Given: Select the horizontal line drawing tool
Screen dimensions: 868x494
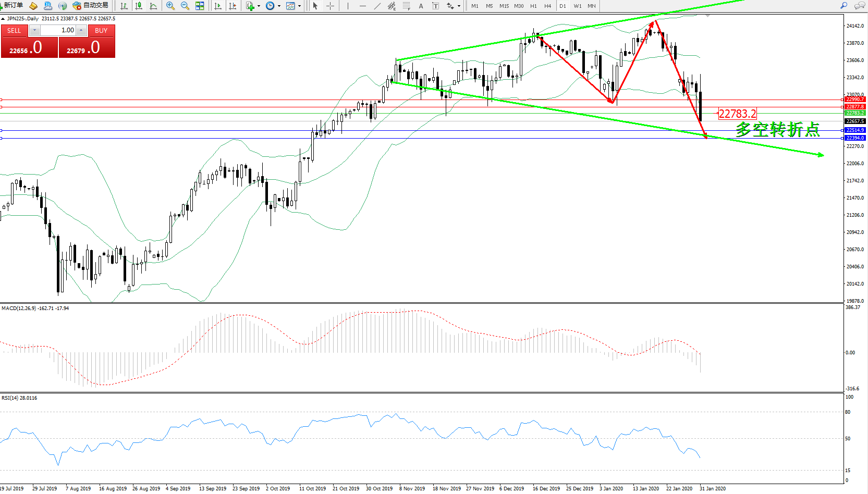Looking at the screenshot, I should (362, 6).
